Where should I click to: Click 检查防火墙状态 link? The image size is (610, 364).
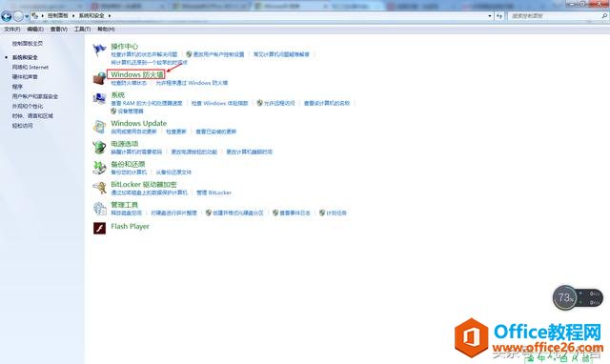(x=129, y=83)
